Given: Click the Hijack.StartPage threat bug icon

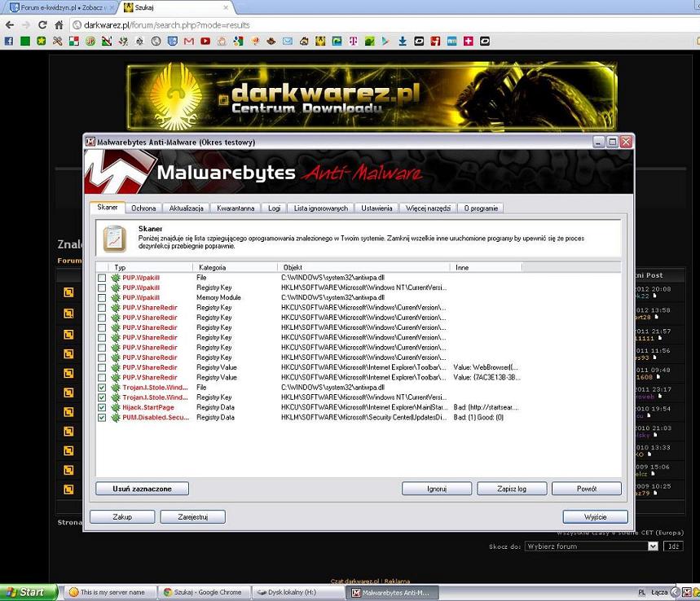Looking at the screenshot, I should coord(116,407).
